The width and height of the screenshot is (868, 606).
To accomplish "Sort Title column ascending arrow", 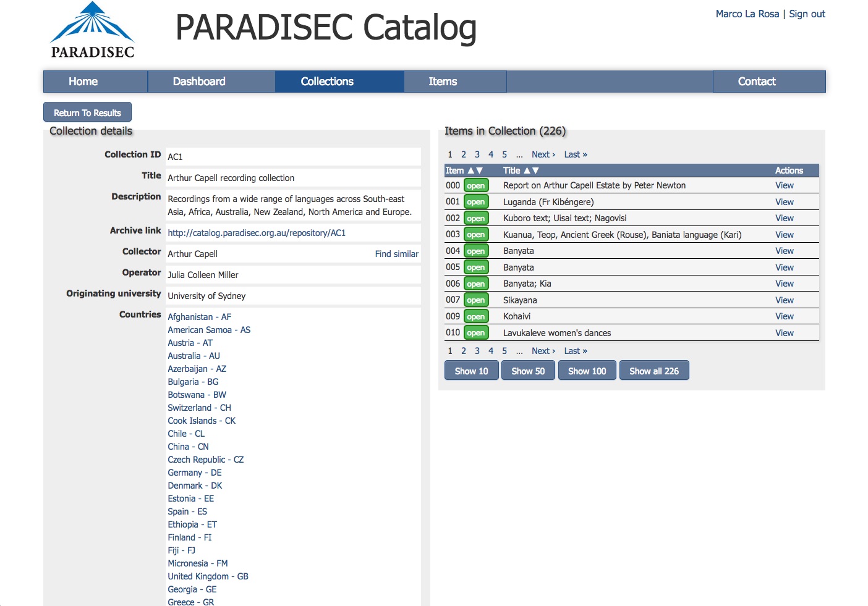I will [x=527, y=170].
